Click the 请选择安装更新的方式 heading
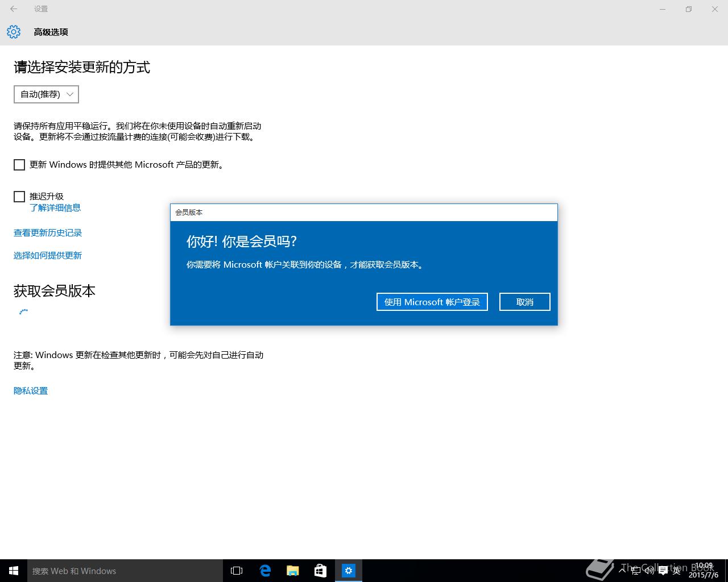 click(x=82, y=67)
